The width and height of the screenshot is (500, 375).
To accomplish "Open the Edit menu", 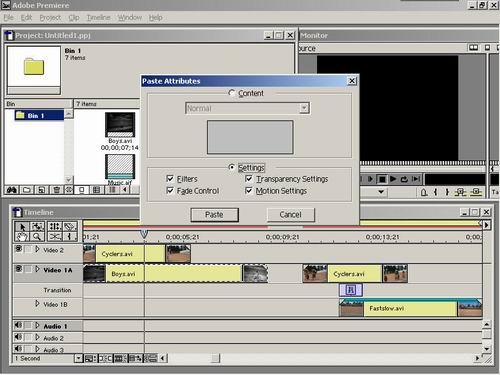I will pos(26,17).
